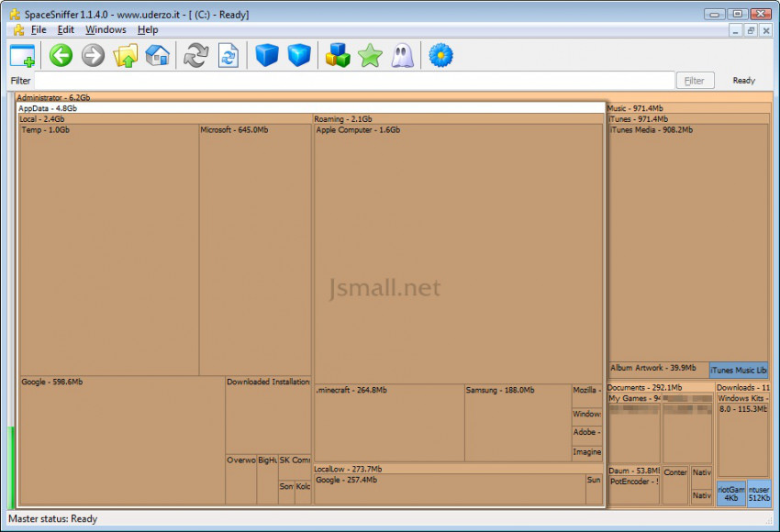Viewport: 780px width, 532px height.
Task: Click the grey Go Forward arrow
Action: 93,56
